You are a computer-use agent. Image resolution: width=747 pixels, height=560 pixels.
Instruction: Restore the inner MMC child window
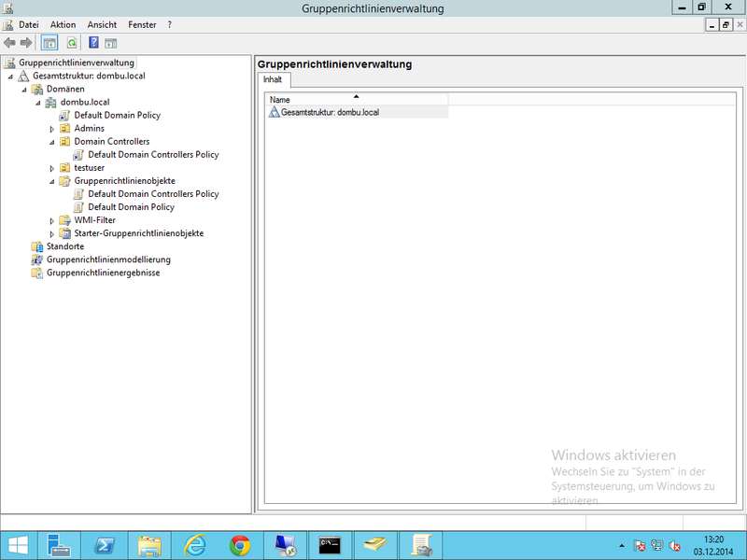coord(726,25)
